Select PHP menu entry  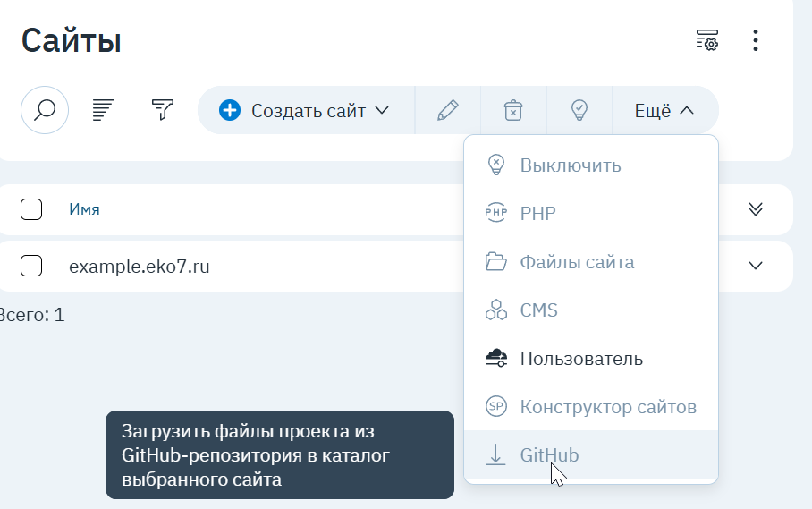[x=591, y=213]
